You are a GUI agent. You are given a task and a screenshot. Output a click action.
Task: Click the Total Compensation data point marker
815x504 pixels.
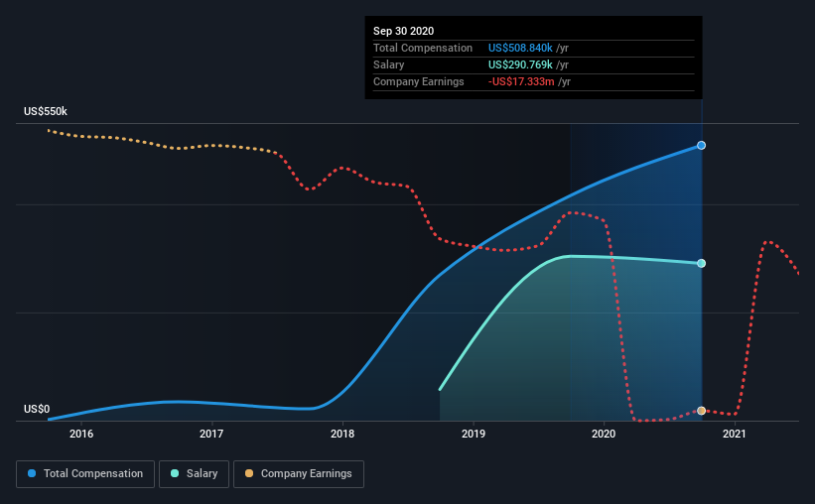point(701,146)
